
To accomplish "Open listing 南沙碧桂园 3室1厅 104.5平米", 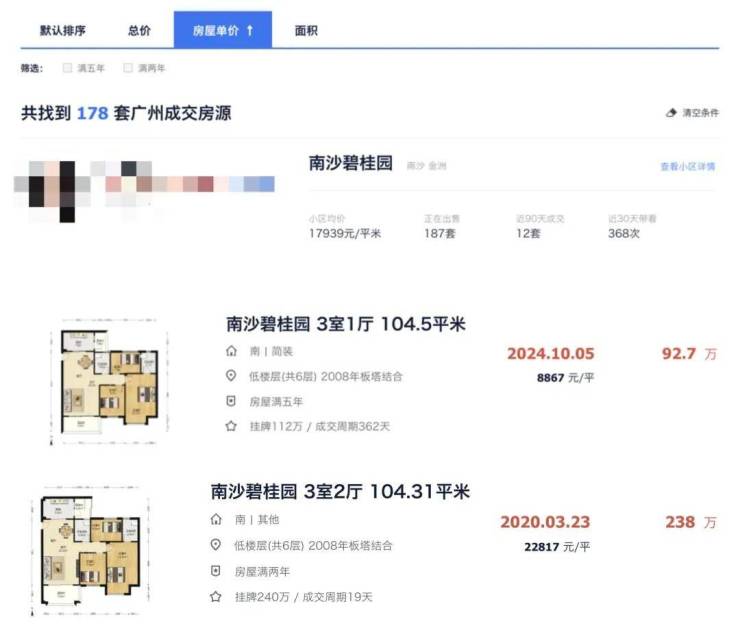I will (345, 324).
